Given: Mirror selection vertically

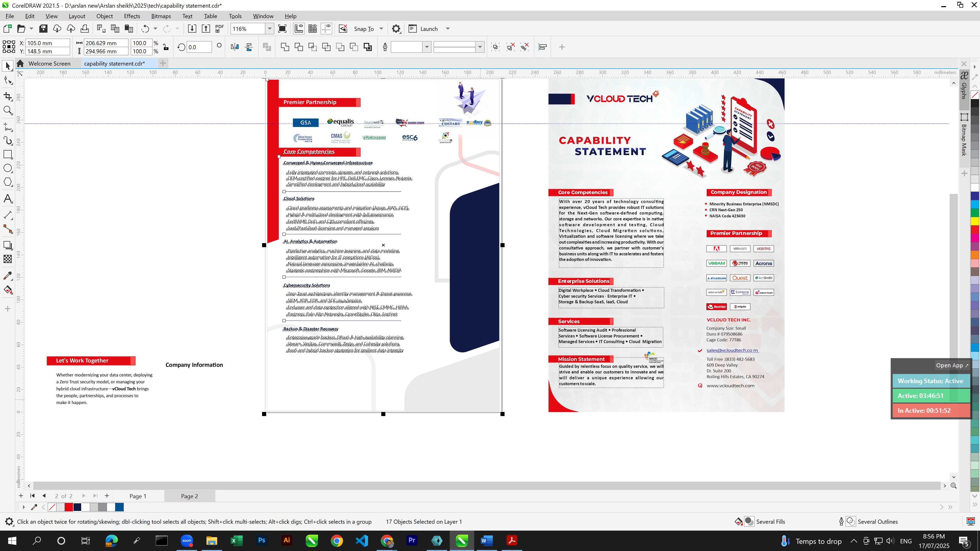Looking at the screenshot, I should [x=249, y=47].
